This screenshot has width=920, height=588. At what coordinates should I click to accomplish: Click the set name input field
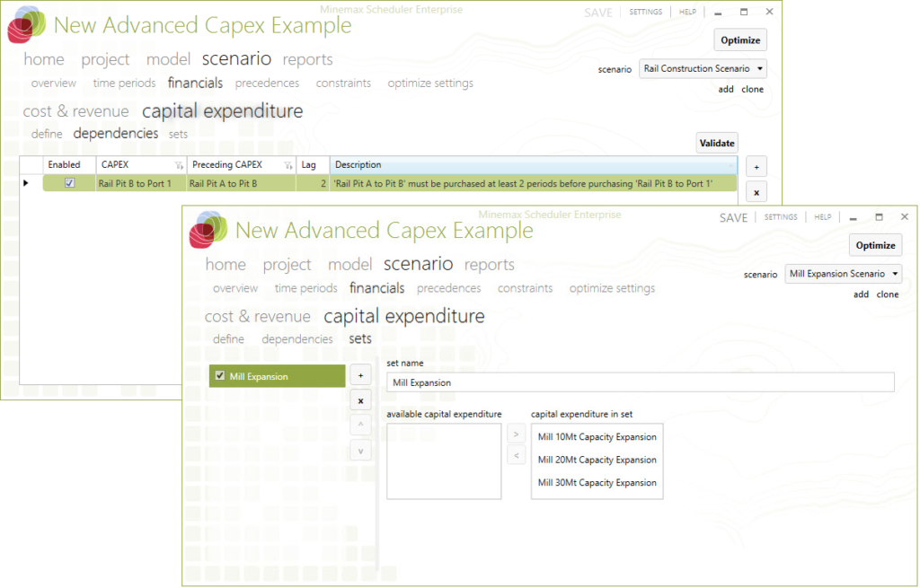coord(640,382)
